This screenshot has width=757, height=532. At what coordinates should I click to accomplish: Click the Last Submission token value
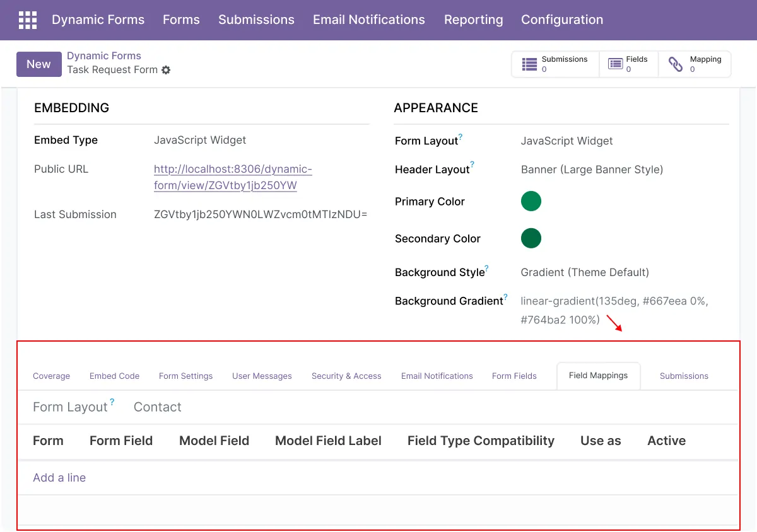261,214
